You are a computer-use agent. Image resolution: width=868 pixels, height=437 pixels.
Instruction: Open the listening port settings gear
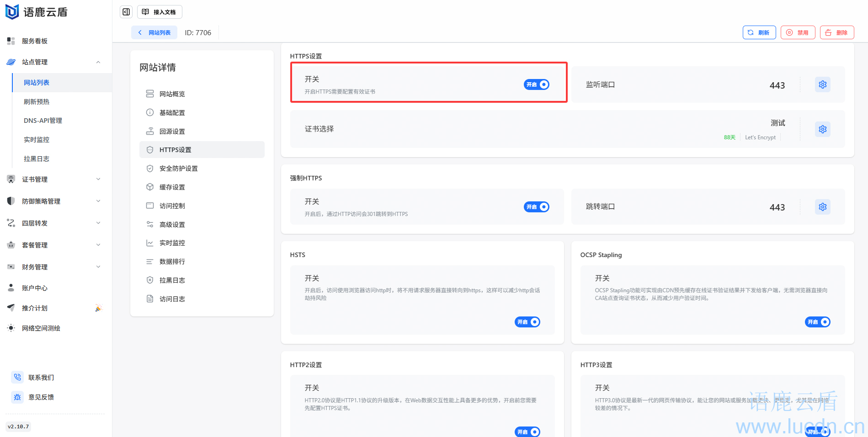point(822,84)
